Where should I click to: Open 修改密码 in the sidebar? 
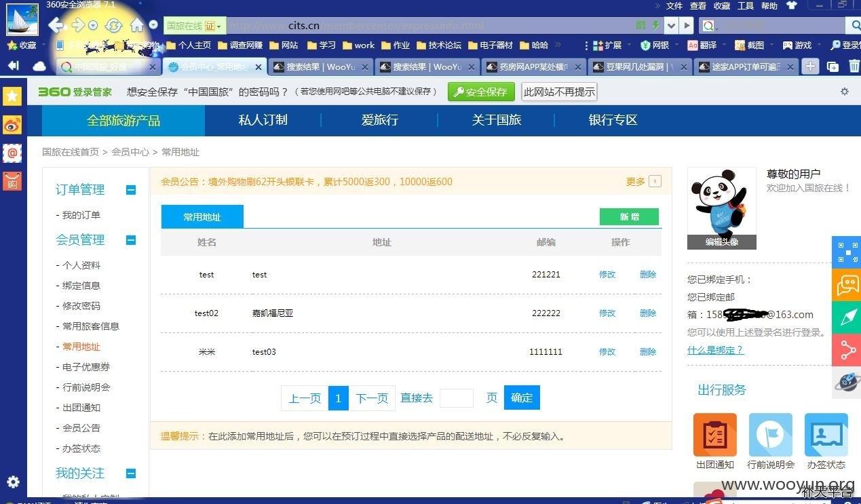click(x=81, y=306)
